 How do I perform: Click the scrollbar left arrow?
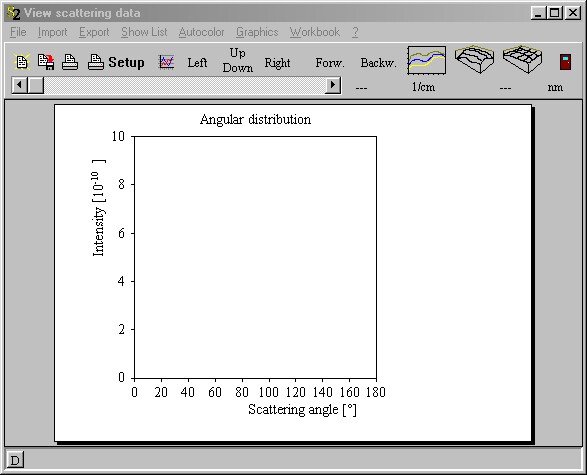coord(19,85)
